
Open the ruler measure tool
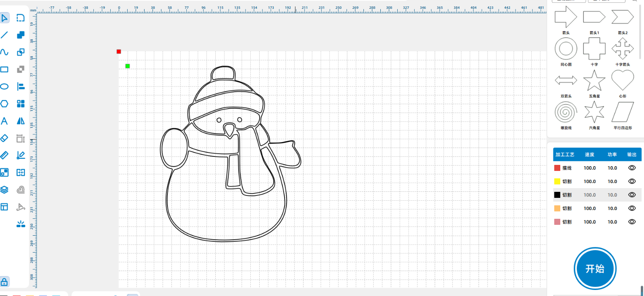(x=4, y=155)
